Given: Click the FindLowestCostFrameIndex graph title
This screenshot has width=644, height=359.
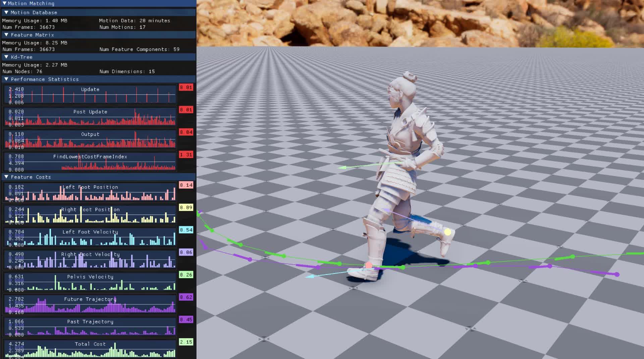Looking at the screenshot, I should point(90,156).
